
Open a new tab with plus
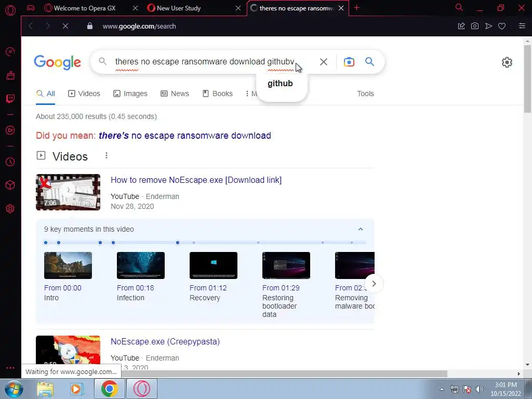tap(356, 8)
